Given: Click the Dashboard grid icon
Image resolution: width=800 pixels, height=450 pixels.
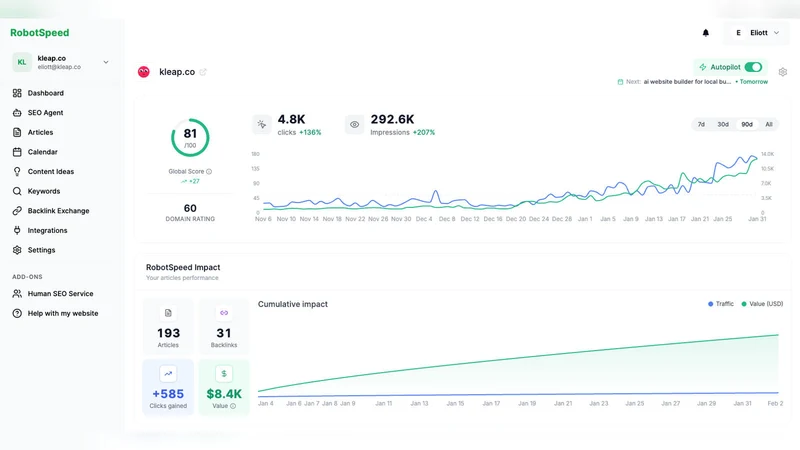Looking at the screenshot, I should (x=17, y=93).
